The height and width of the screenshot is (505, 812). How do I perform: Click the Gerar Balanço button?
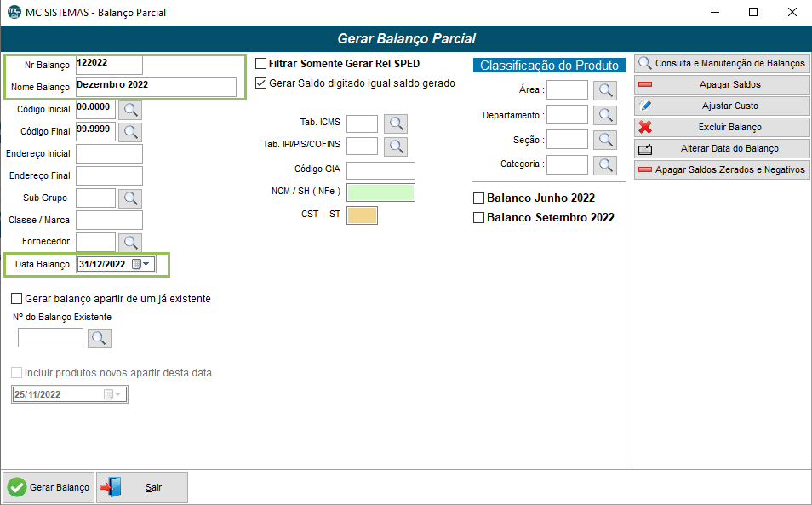[49, 487]
